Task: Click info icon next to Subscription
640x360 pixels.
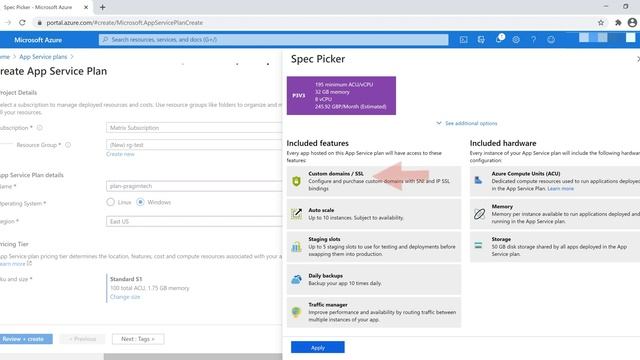Action: 40,128
